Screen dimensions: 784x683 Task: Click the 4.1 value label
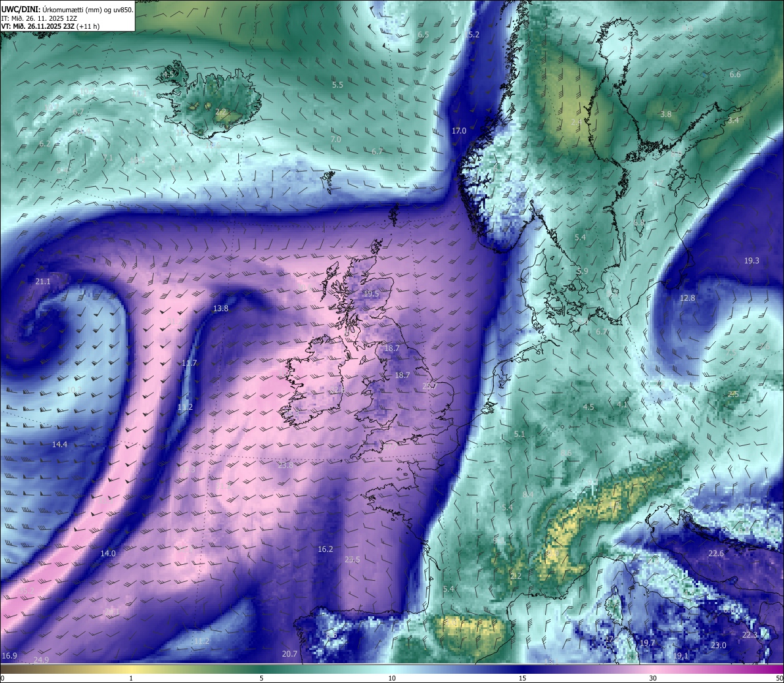point(622,404)
